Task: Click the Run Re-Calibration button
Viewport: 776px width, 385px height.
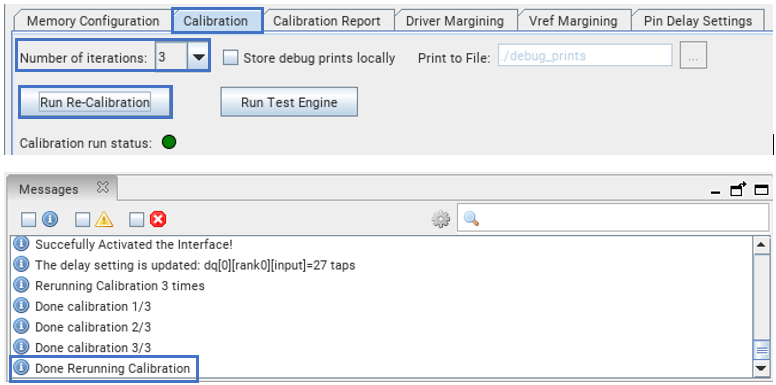Action: coord(95,102)
